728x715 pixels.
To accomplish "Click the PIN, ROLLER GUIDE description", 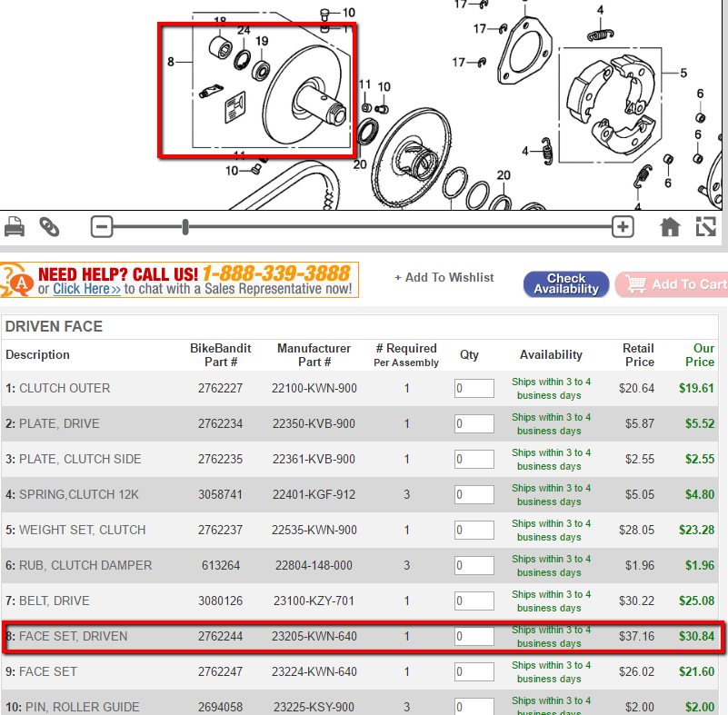I will point(82,707).
